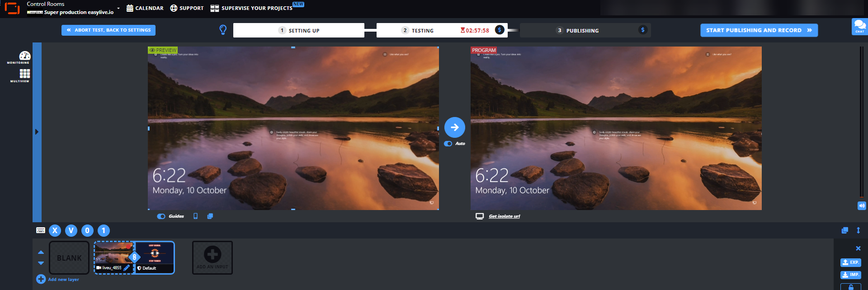Open keyboard shortcuts icon
The width and height of the screenshot is (868, 290).
click(41, 230)
